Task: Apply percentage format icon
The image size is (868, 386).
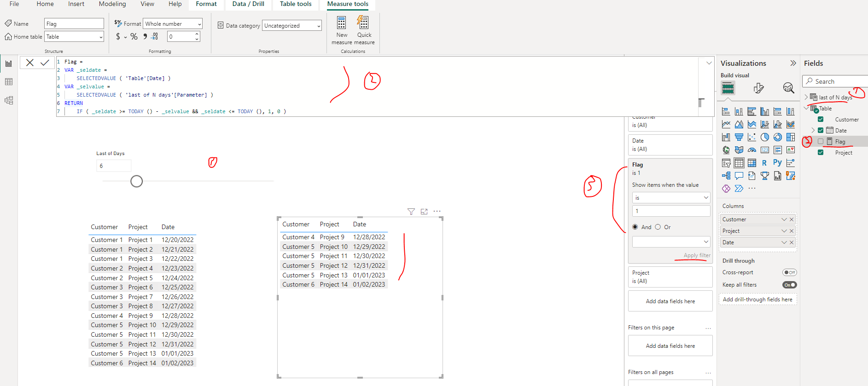Action: coord(134,36)
